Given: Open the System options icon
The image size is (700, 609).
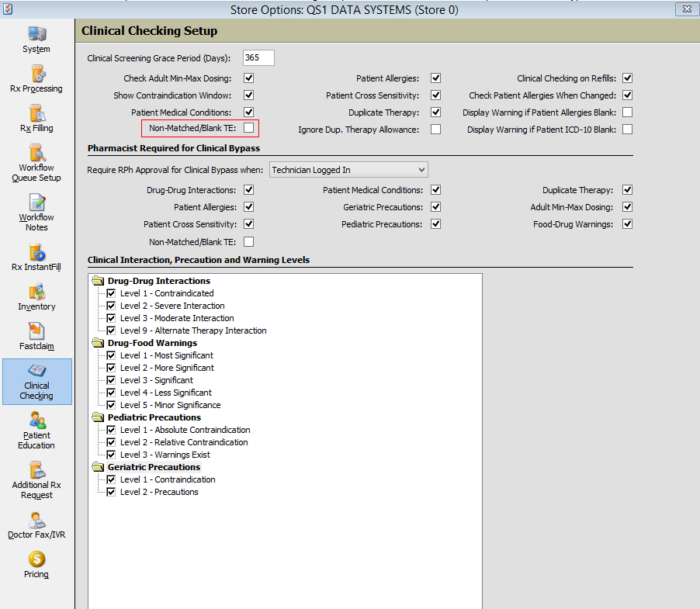Looking at the screenshot, I should click(x=36, y=35).
